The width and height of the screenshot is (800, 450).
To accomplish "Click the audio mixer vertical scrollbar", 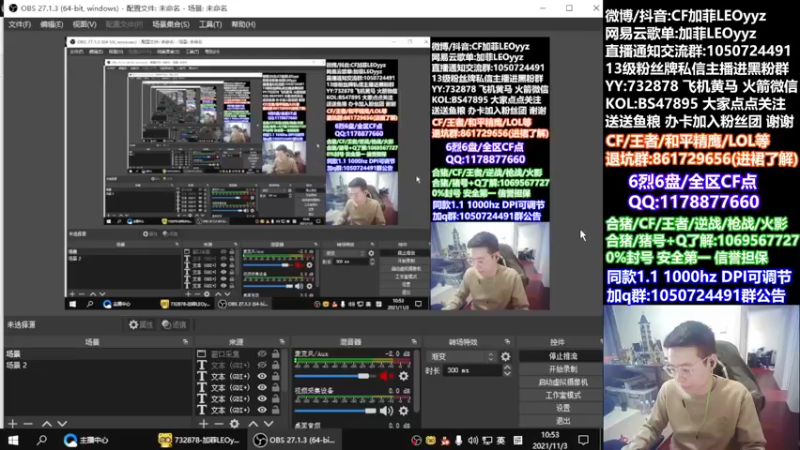I will (416, 380).
